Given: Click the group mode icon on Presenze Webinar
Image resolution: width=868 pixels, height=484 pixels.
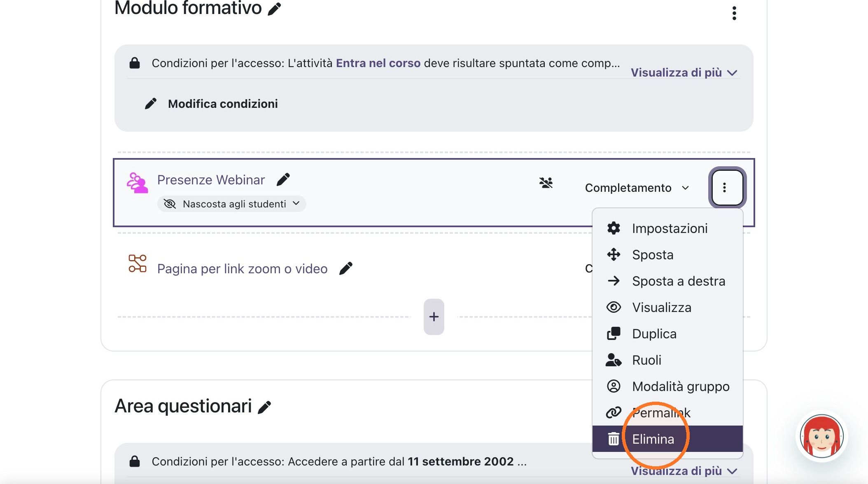Looking at the screenshot, I should point(546,183).
